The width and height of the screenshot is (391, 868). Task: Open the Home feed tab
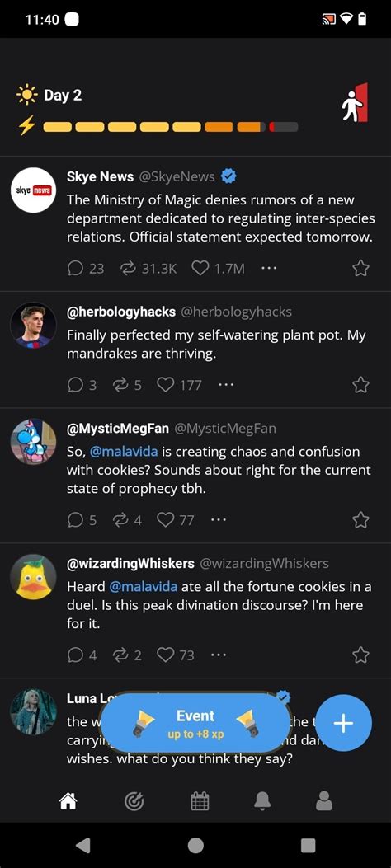point(68,800)
